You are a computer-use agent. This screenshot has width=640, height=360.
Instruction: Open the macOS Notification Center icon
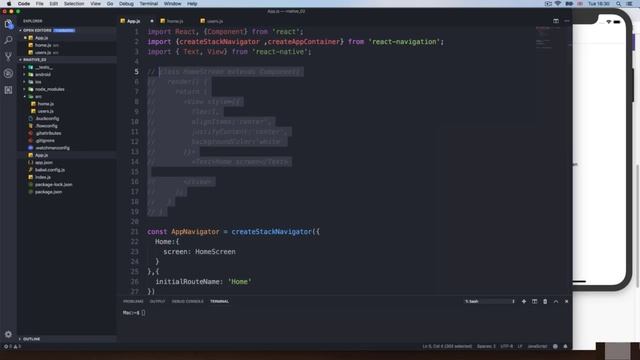tap(630, 4)
